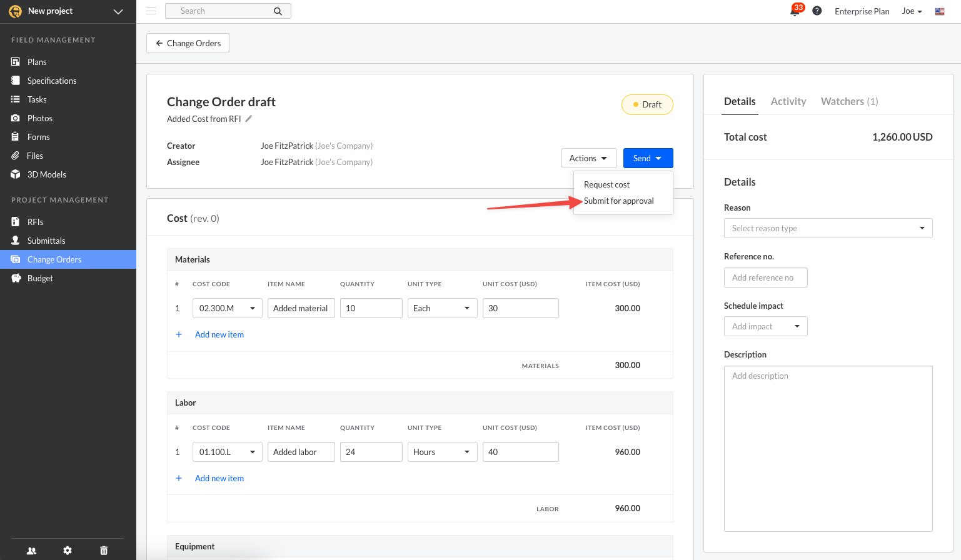The width and height of the screenshot is (961, 560).
Task: Choose Request cost from Send menu
Action: tap(606, 184)
